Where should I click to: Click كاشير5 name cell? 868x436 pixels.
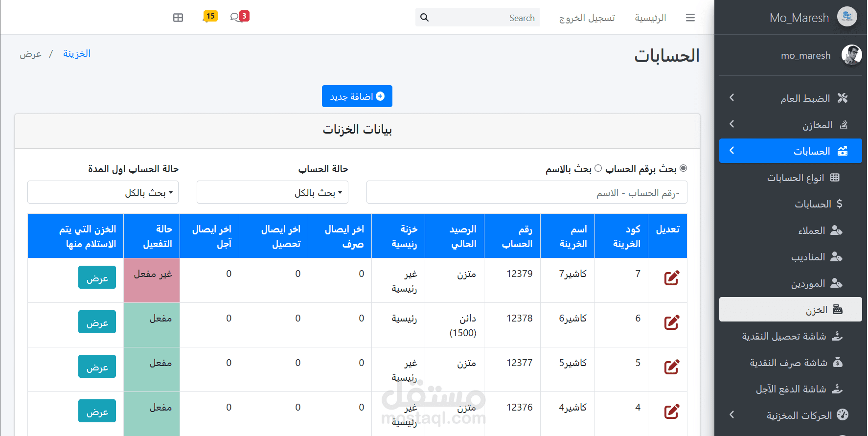coord(568,369)
